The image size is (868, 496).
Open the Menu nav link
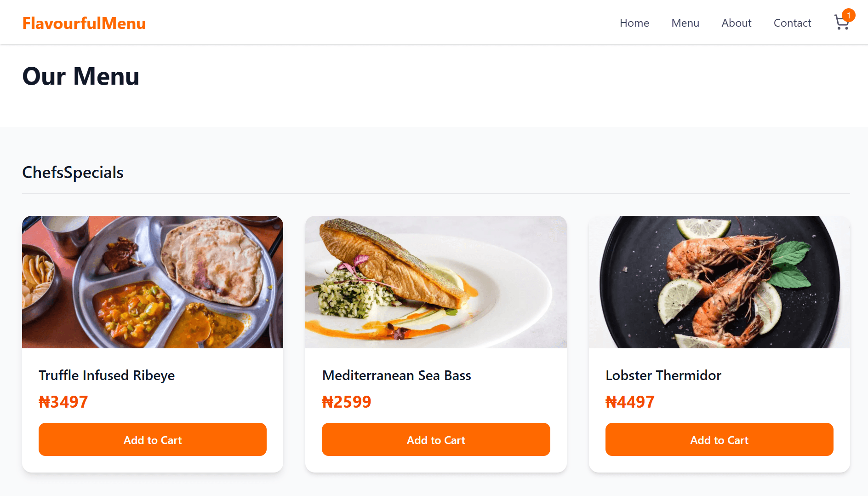685,23
